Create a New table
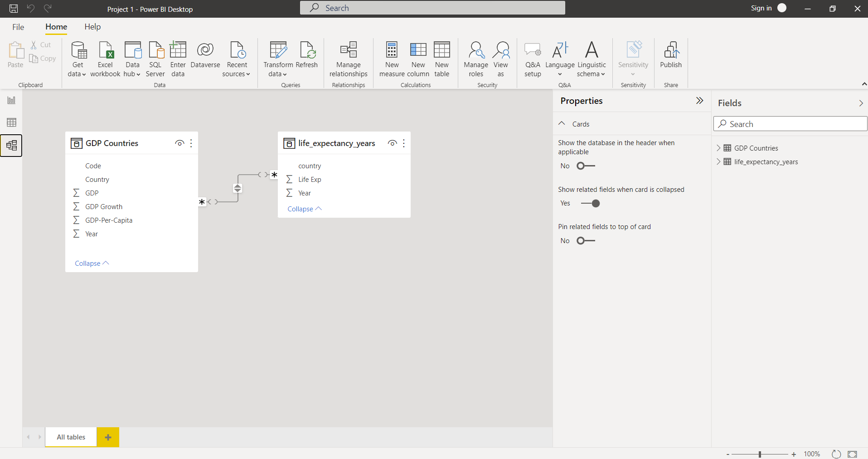Image resolution: width=868 pixels, height=459 pixels. pyautogui.click(x=442, y=59)
